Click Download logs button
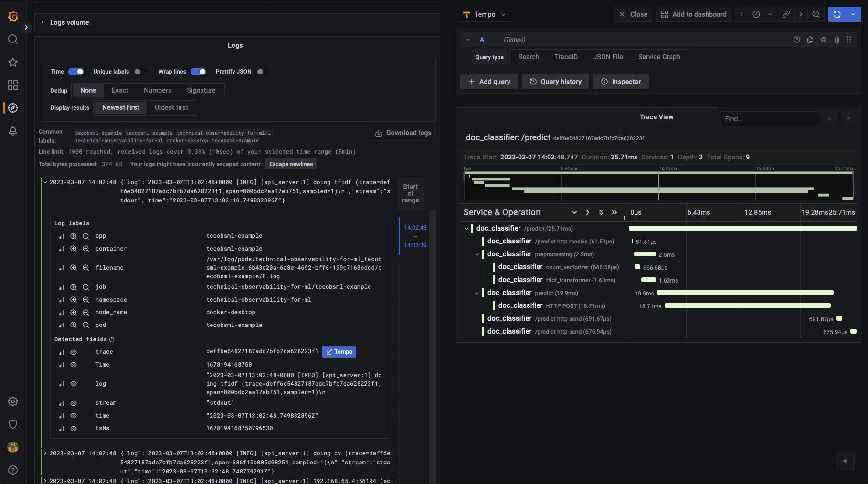The image size is (868, 484). tap(403, 133)
